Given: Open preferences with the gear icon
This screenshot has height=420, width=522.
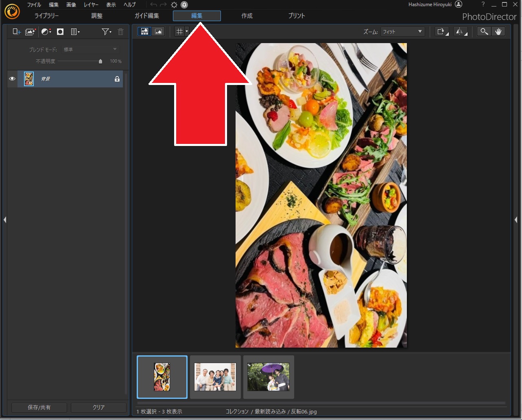Looking at the screenshot, I should 174,5.
